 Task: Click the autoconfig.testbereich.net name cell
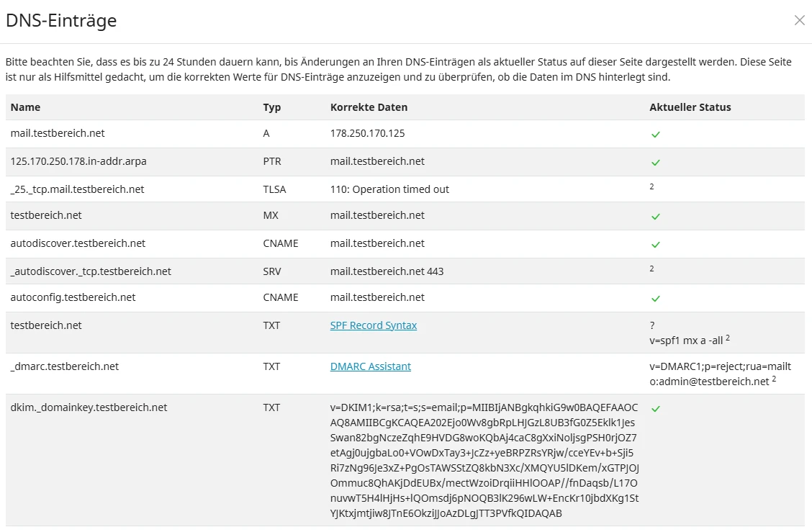pyautogui.click(x=73, y=297)
